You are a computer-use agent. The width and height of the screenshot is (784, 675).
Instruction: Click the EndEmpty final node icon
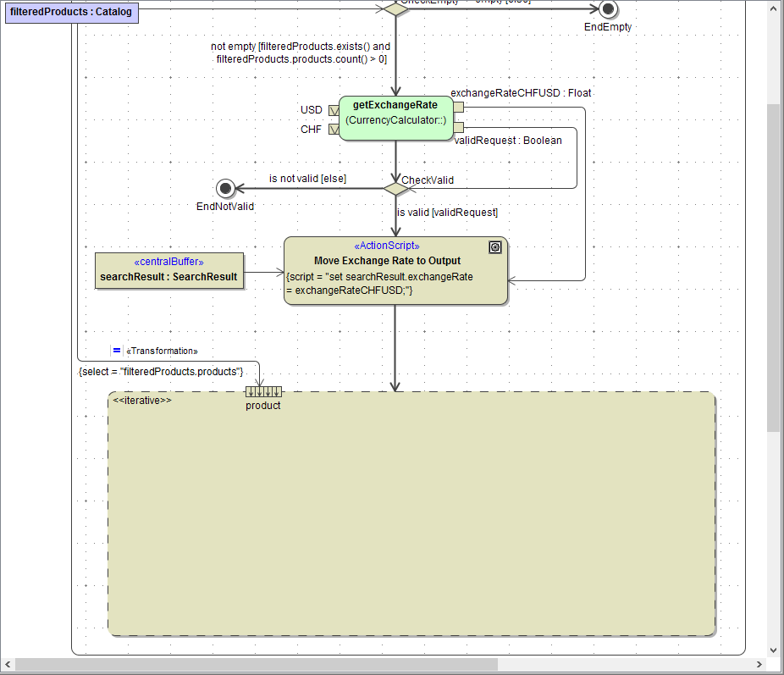[x=607, y=8]
